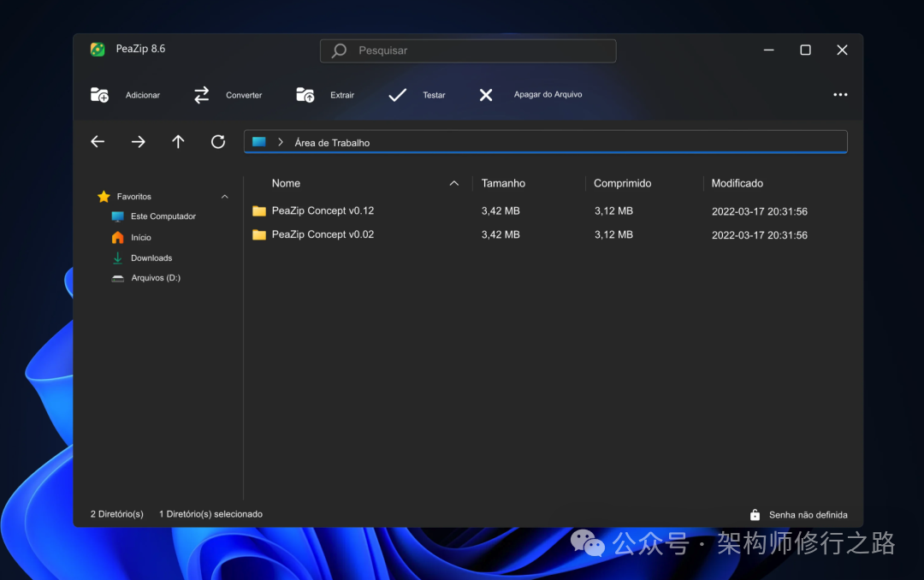Sort files by Tamanho column
The width and height of the screenshot is (924, 580).
[x=503, y=183]
